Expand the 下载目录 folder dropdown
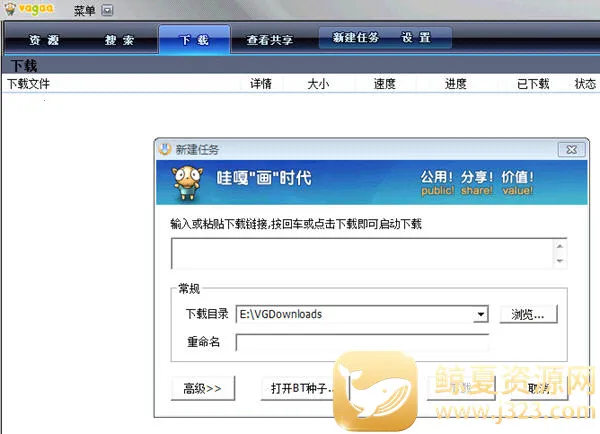 tap(481, 314)
